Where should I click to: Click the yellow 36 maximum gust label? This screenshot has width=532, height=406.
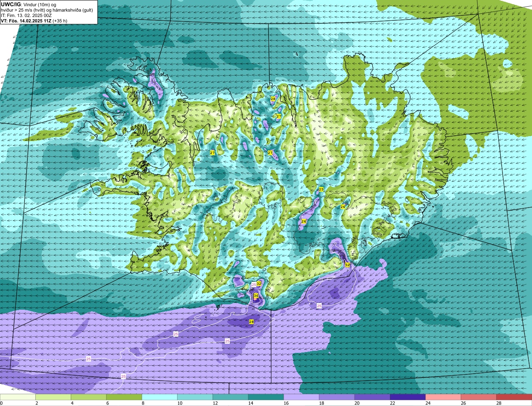[x=256, y=296]
